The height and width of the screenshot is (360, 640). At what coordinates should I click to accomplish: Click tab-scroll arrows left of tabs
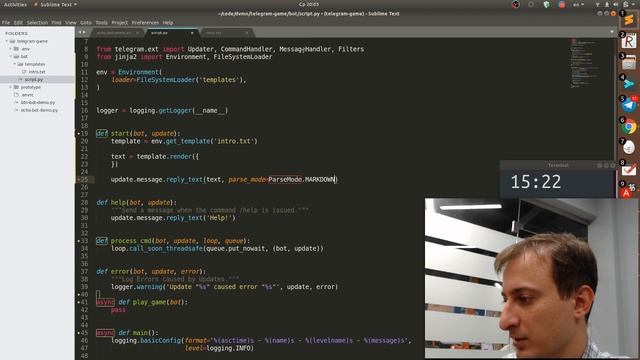[x=82, y=32]
